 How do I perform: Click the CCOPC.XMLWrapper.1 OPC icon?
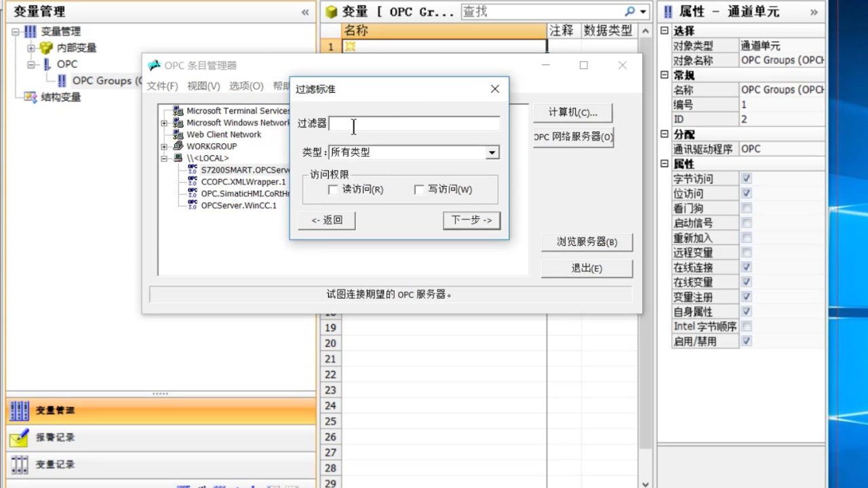[192, 182]
